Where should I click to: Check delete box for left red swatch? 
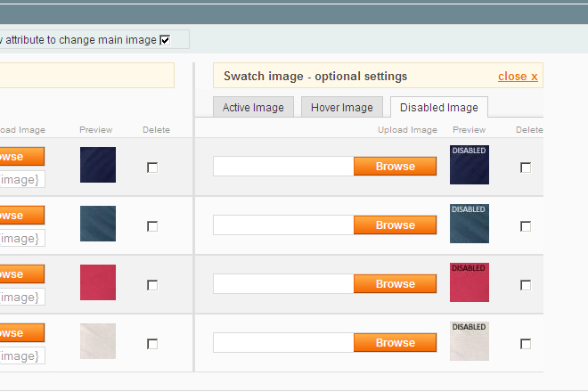[152, 285]
